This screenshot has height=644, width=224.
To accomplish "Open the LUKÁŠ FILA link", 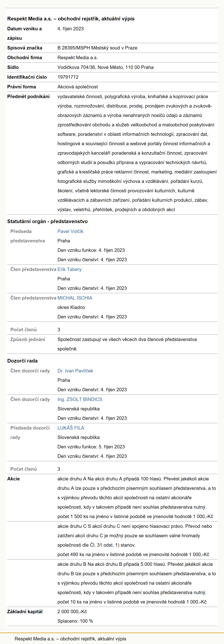I will [x=71, y=428].
